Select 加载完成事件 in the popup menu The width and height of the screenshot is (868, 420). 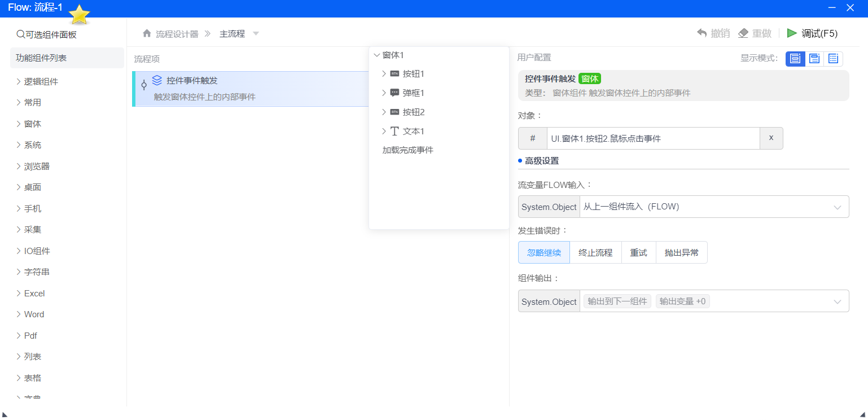click(409, 150)
